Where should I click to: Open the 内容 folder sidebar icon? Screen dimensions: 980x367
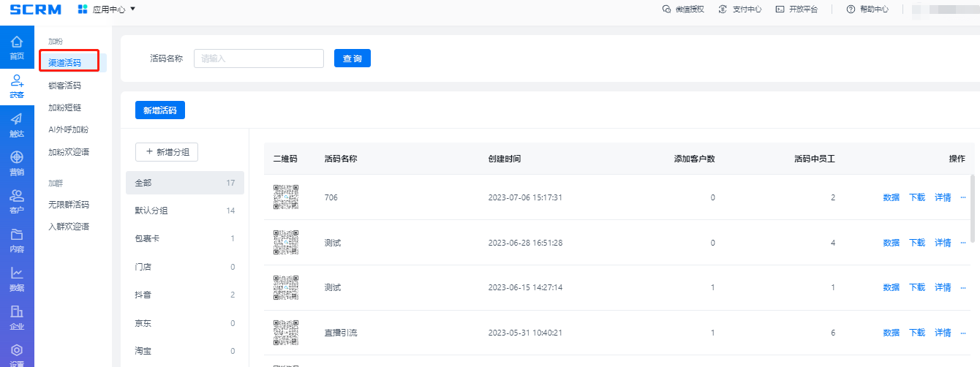(x=17, y=235)
